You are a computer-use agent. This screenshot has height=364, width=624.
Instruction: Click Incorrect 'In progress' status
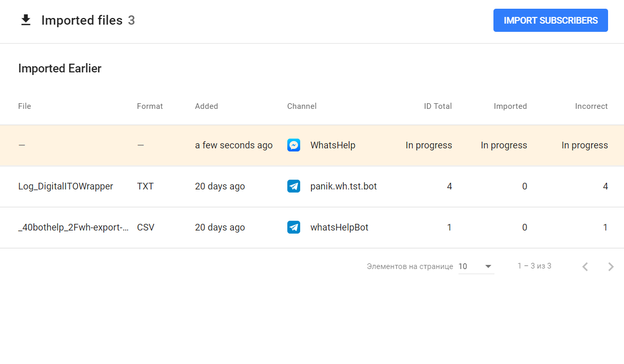coord(585,145)
